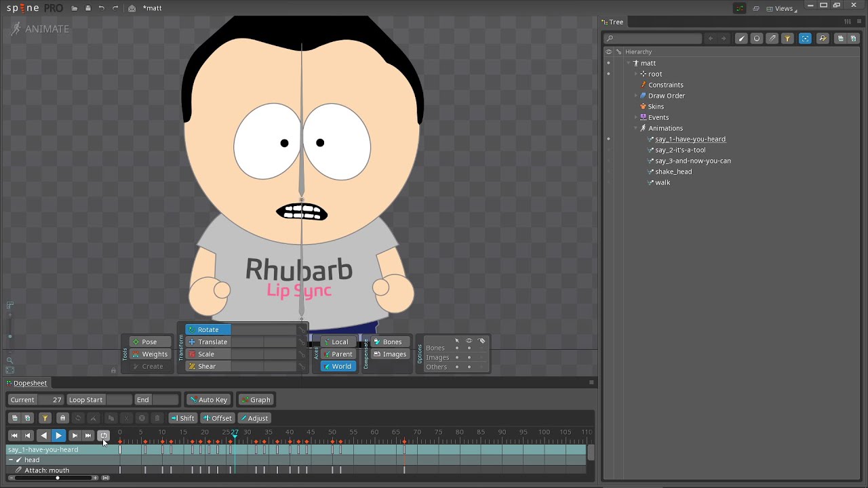Screen dimensions: 868x488
Task: Set axes to Local
Action: (x=338, y=342)
